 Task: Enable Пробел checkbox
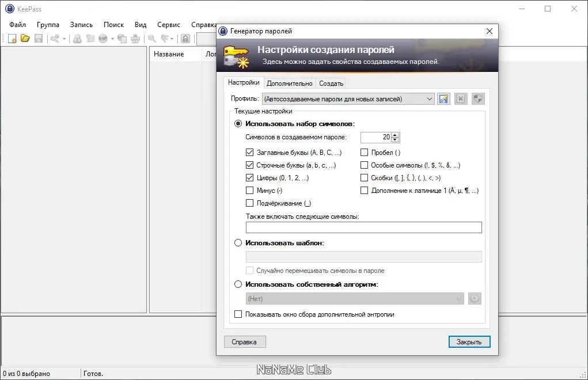(364, 153)
